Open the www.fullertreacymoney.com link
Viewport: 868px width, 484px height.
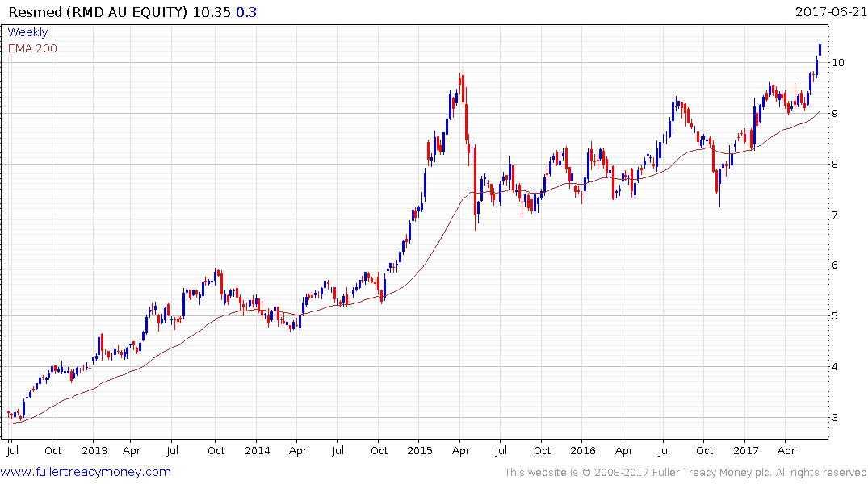click(x=86, y=472)
